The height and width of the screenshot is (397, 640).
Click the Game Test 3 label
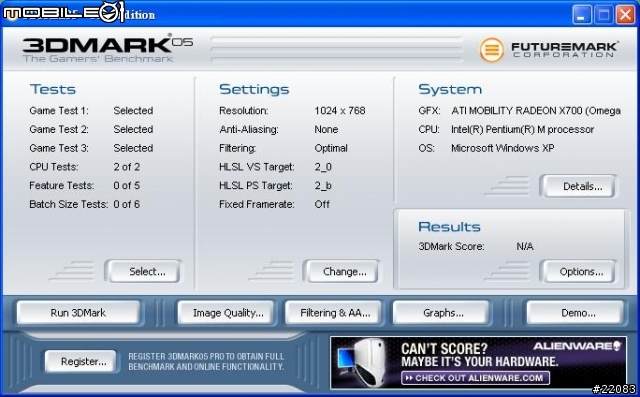coord(59,148)
